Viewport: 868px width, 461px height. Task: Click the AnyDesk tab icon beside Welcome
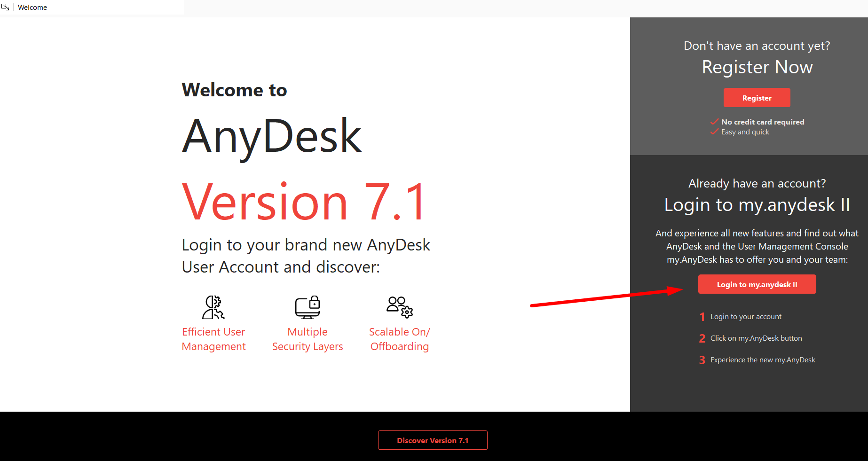(x=6, y=7)
